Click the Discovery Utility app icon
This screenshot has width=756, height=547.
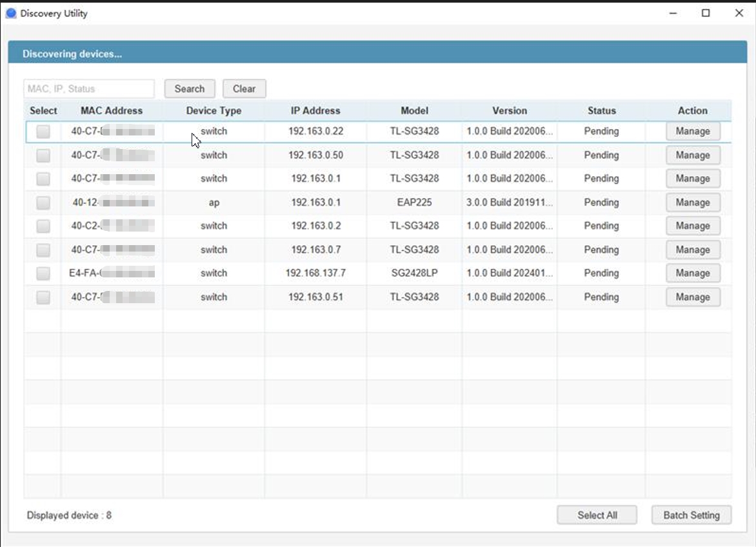(11, 14)
